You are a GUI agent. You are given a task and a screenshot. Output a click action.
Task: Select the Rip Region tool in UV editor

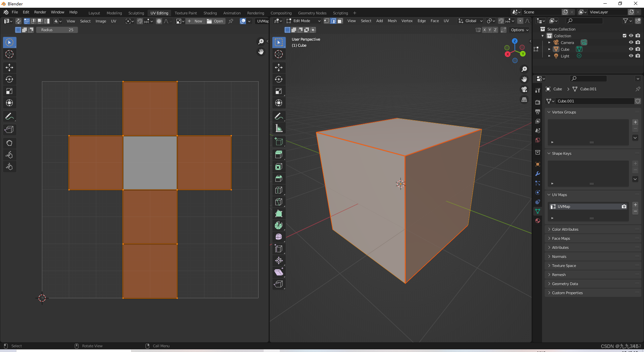(9, 130)
